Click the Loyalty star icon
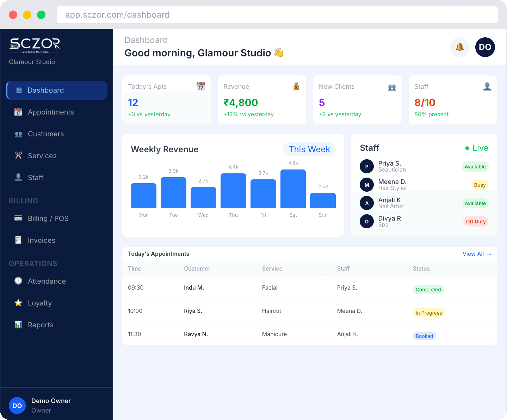Screen dimensions: 507x420 pos(18,303)
